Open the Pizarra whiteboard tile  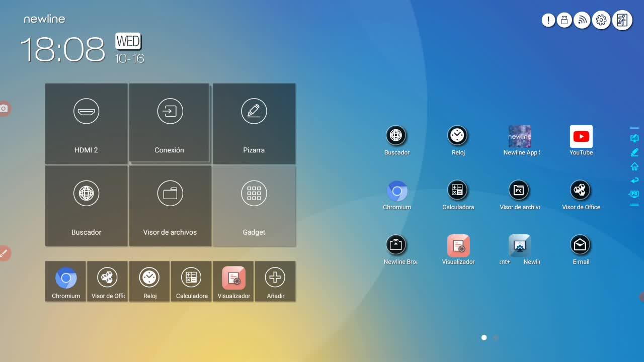point(254,124)
